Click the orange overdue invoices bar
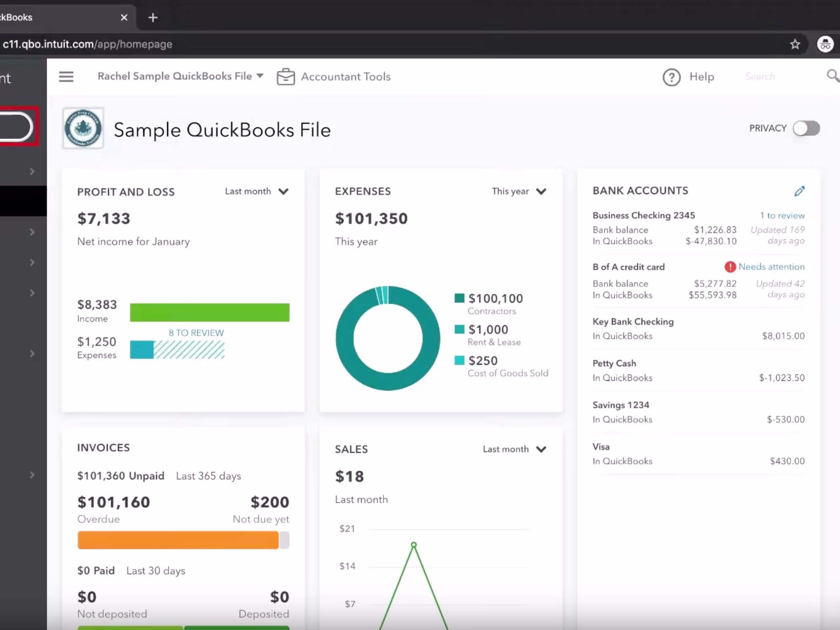 [x=178, y=540]
